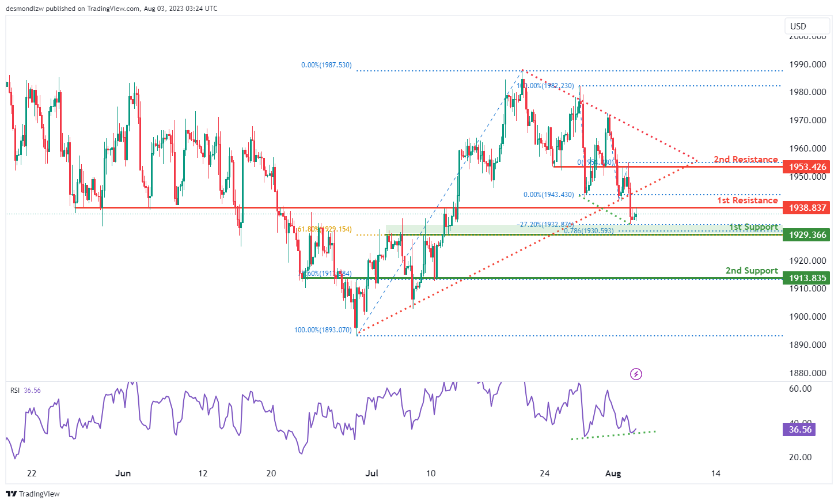Select the red 1938.837 price tag
Image resolution: width=838 pixels, height=504 pixels.
(x=806, y=208)
